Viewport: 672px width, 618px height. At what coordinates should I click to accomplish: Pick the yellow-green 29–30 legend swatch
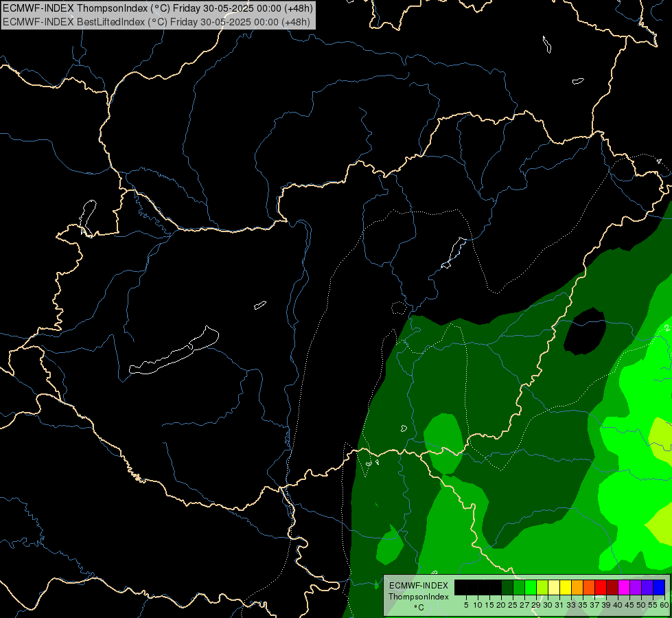pyautogui.click(x=542, y=587)
